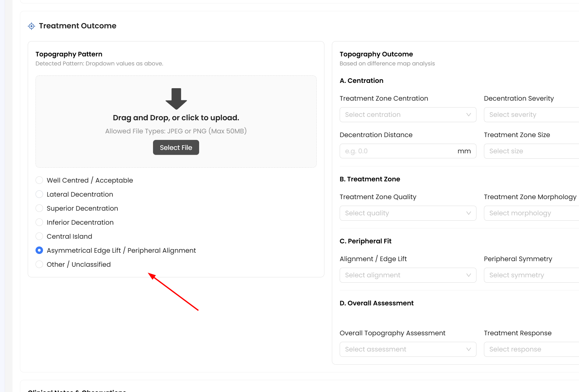Pick Inferior Decentration option
579x392 pixels.
(39, 222)
